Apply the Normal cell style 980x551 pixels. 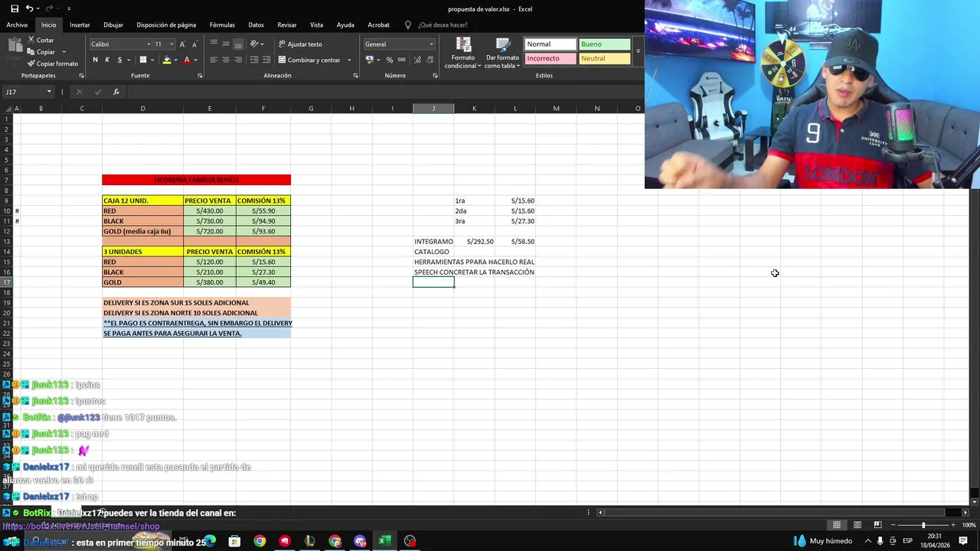point(550,44)
